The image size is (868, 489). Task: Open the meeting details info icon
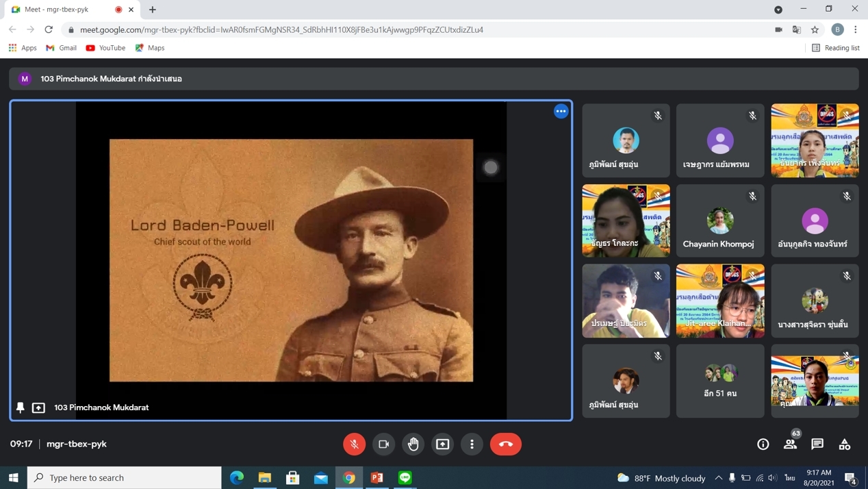(x=763, y=444)
